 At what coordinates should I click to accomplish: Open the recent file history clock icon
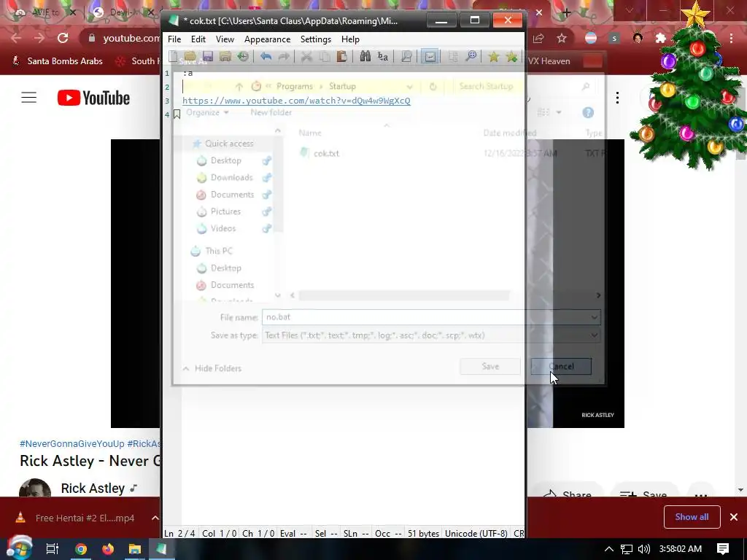[x=244, y=57]
